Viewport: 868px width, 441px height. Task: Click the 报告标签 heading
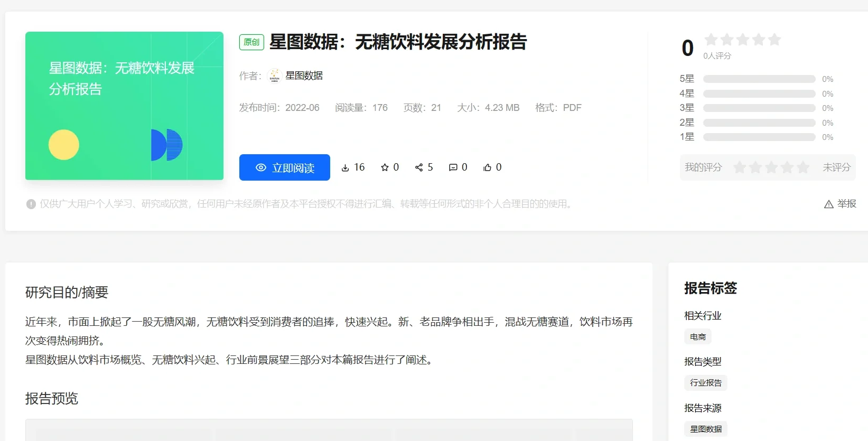[711, 288]
